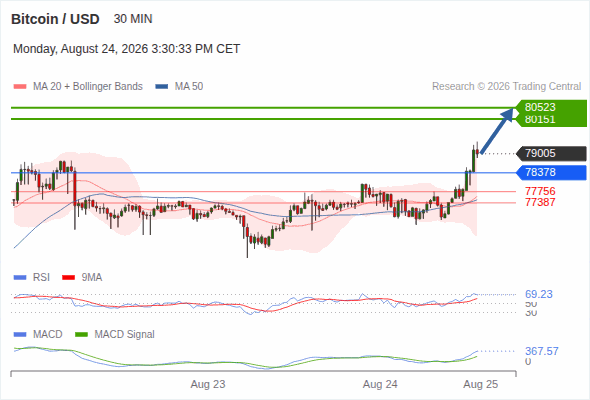This screenshot has width=590, height=400.
Task: Click the RSI blue legend swatch
Action: coord(20,278)
